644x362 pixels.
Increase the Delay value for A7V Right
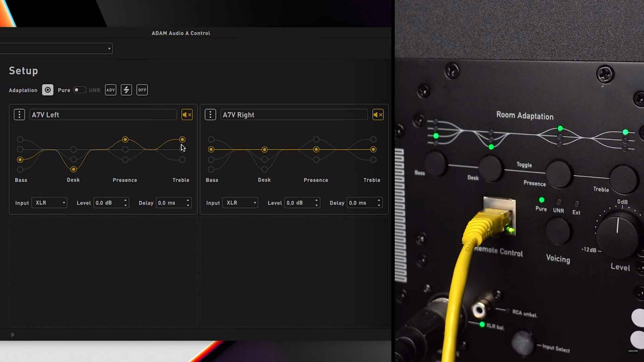tap(379, 200)
